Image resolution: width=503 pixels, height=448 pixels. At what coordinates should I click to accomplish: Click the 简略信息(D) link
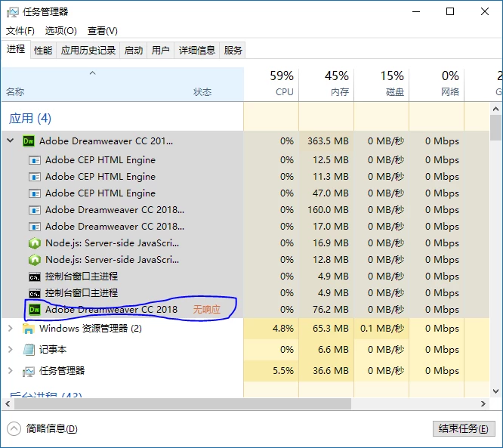click(51, 429)
